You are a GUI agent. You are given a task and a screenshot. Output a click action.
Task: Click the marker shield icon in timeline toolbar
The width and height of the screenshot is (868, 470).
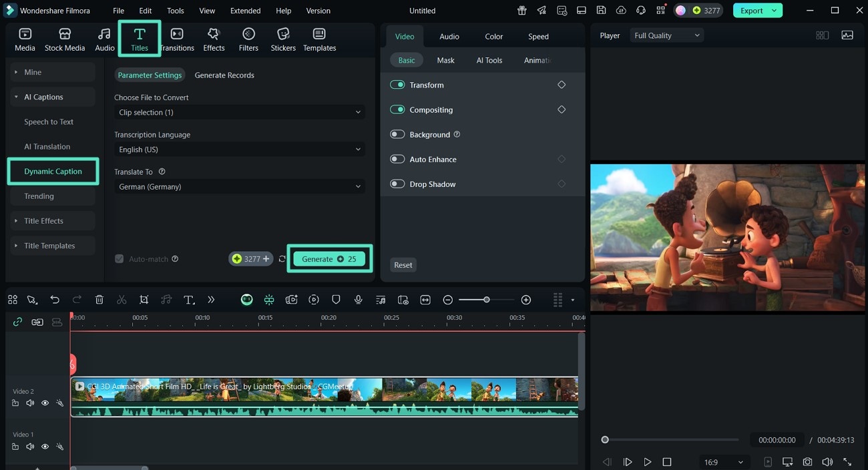tap(336, 300)
